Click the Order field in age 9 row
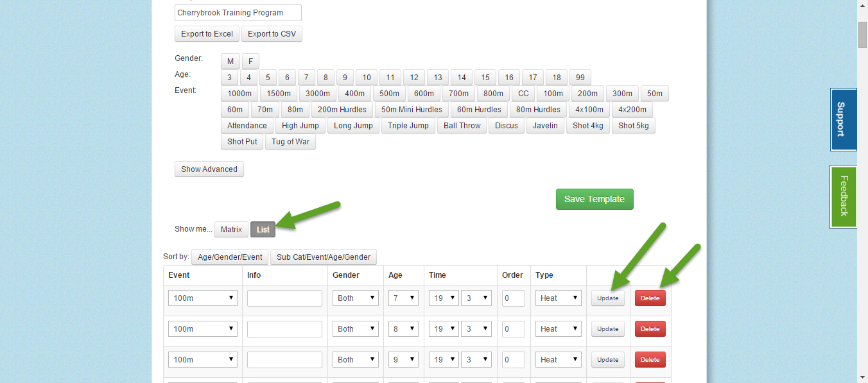This screenshot has height=383, width=868. click(x=514, y=359)
